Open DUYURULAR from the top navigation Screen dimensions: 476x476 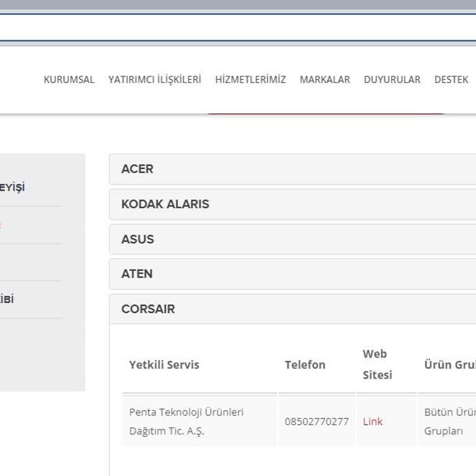pyautogui.click(x=392, y=79)
